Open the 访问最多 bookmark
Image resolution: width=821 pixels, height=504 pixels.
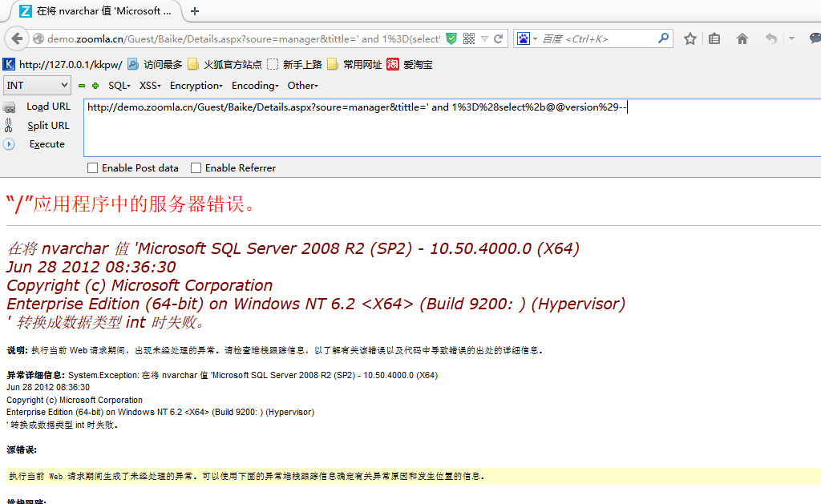[x=155, y=64]
